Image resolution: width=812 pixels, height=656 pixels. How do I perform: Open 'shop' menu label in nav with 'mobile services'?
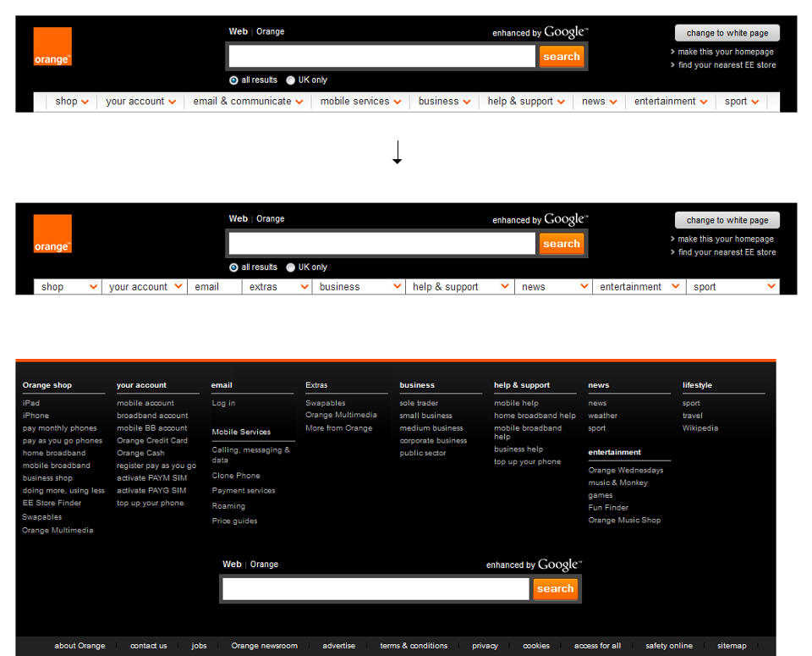[x=66, y=102]
